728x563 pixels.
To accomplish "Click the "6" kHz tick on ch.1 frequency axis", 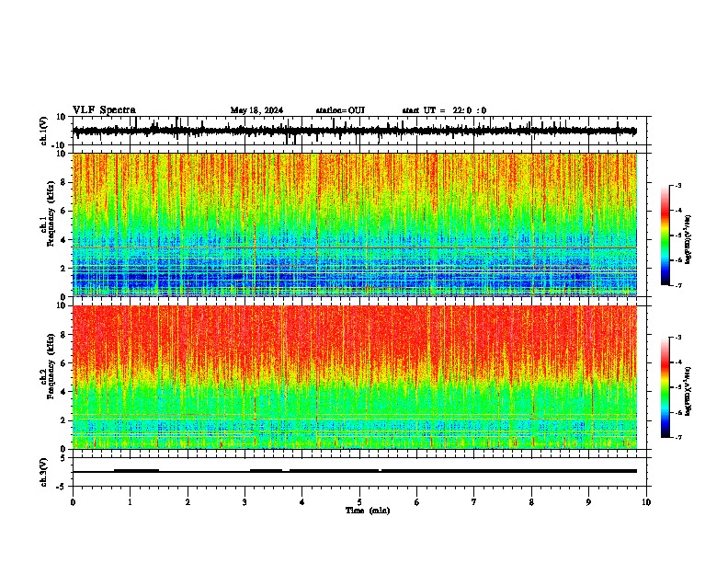I will pos(63,211).
